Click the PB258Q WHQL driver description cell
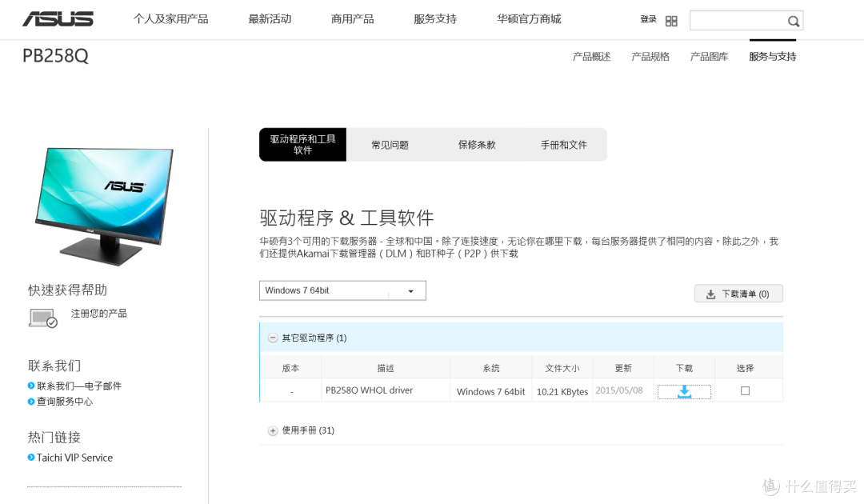864x504 pixels. pos(386,390)
